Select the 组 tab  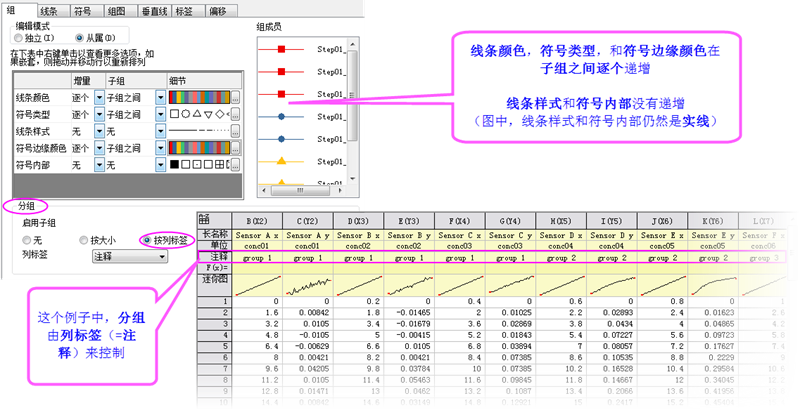tap(18, 10)
